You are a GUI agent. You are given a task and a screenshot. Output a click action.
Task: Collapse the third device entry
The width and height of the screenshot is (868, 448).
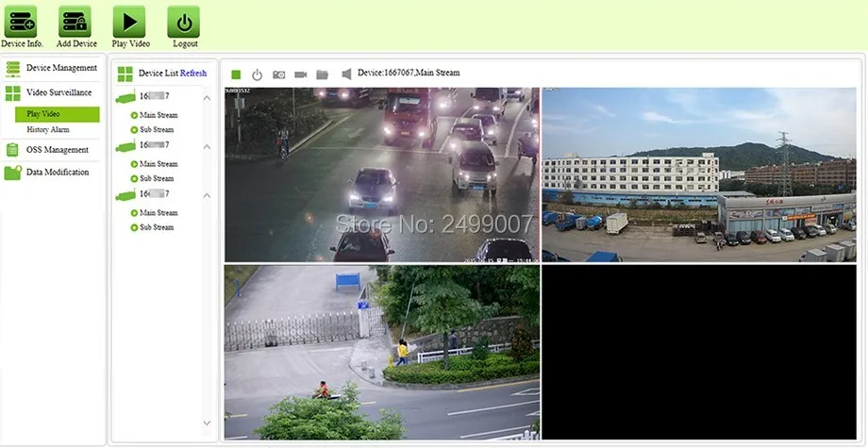point(207,195)
